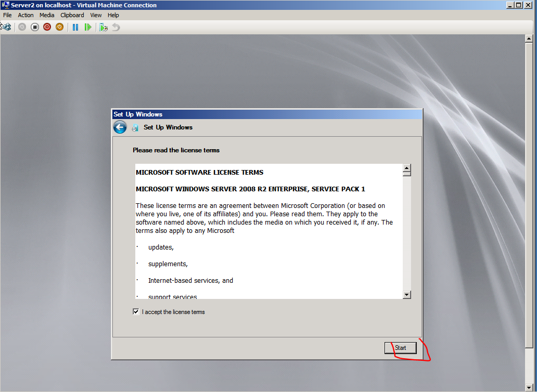Click the Set Up Windows setup icon

point(135,127)
